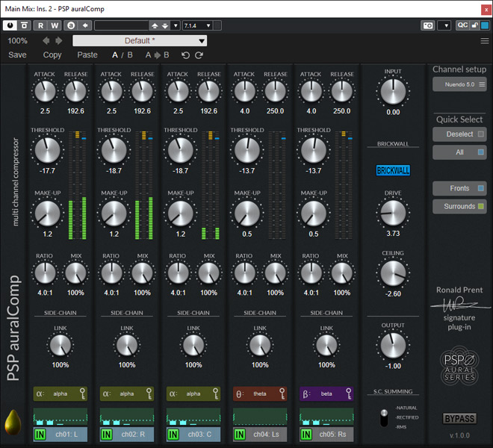Screen dimensions: 493x448
Task: Click the camera snapshot icon in top bar
Action: pos(427,25)
